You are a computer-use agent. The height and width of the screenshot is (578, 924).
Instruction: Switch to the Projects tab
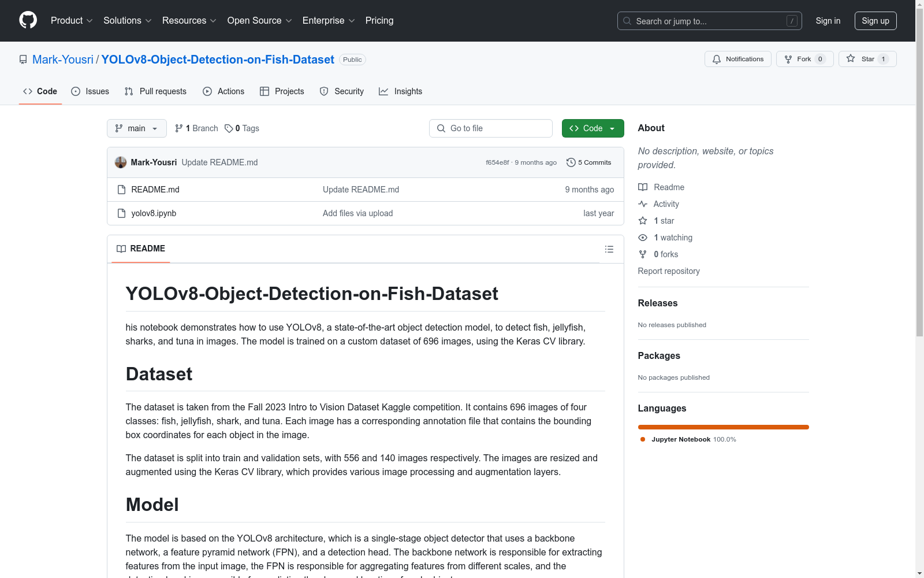(282, 91)
